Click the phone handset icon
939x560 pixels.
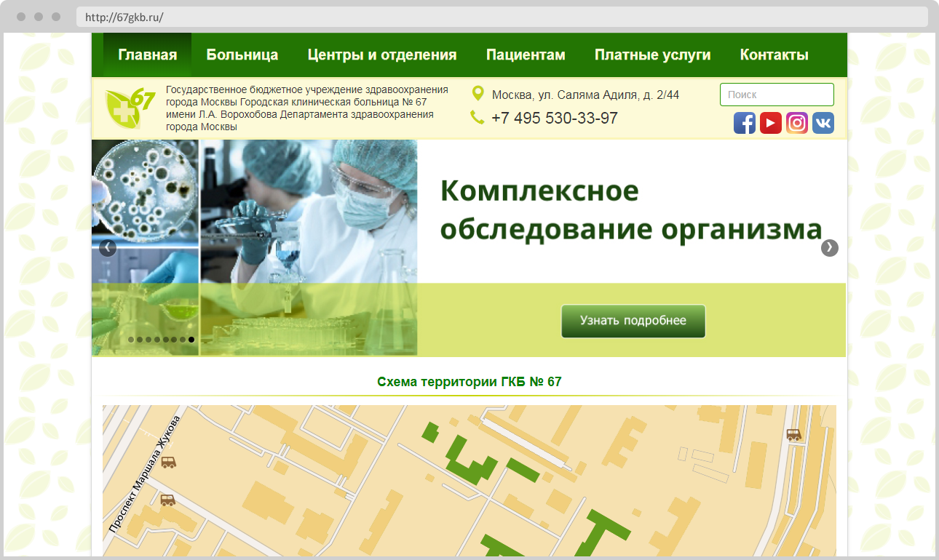click(478, 117)
